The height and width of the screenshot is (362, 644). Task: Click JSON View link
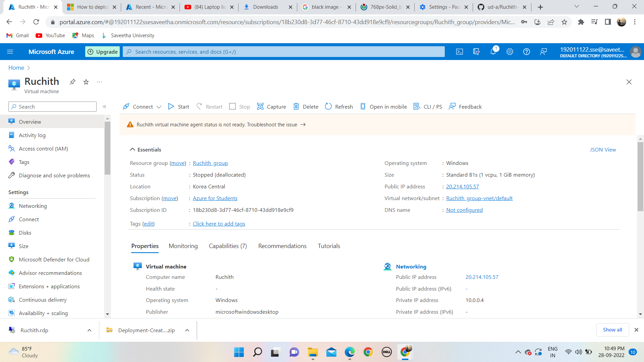[603, 150]
